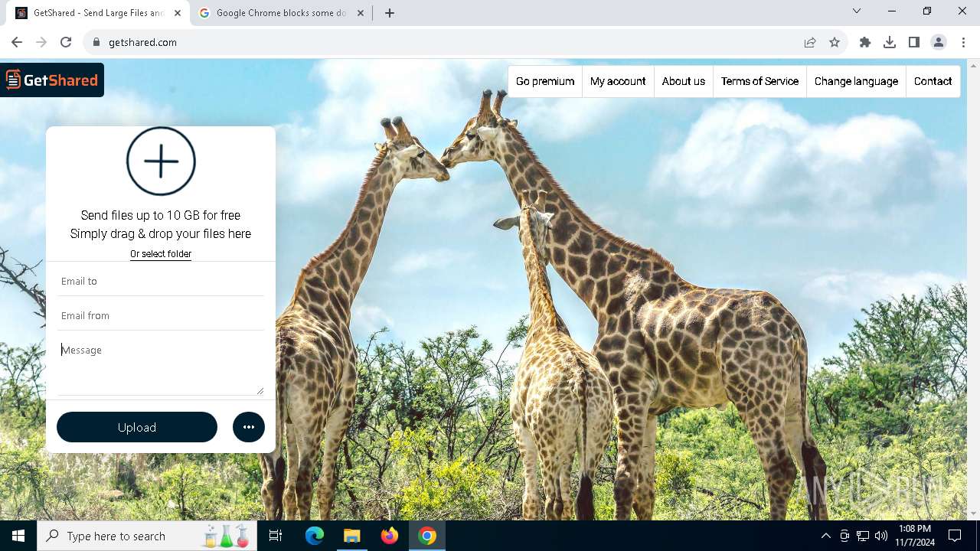Open About us page
This screenshot has height=551, width=980.
point(684,81)
